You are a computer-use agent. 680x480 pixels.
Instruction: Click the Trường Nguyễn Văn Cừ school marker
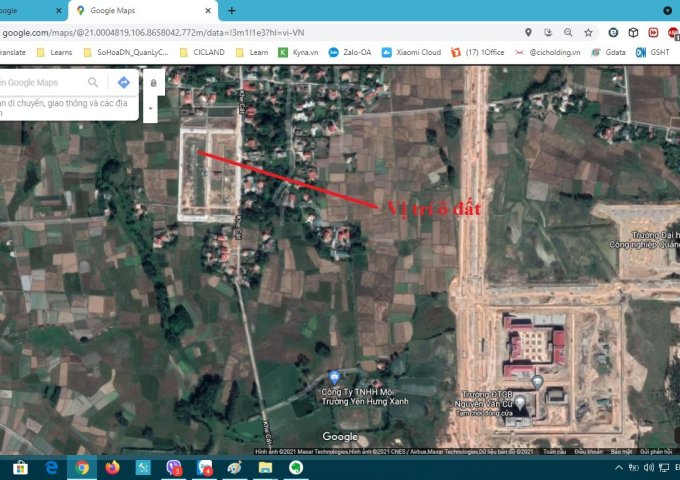(519, 401)
